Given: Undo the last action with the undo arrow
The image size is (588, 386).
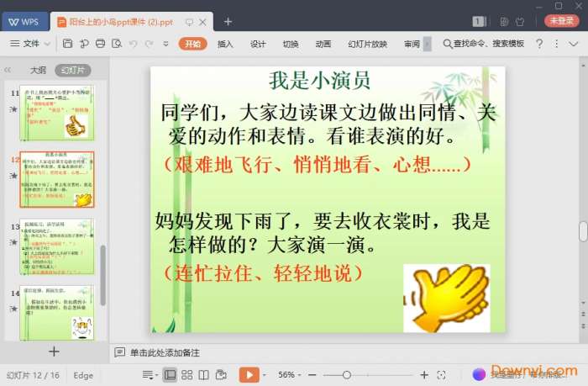Looking at the screenshot, I should [x=133, y=44].
